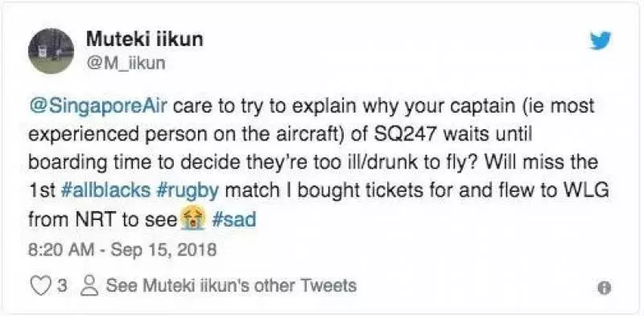Screen dimensions: 644x316
Task: Open Muteki iikun's round profile avatar
Action: click(52, 51)
